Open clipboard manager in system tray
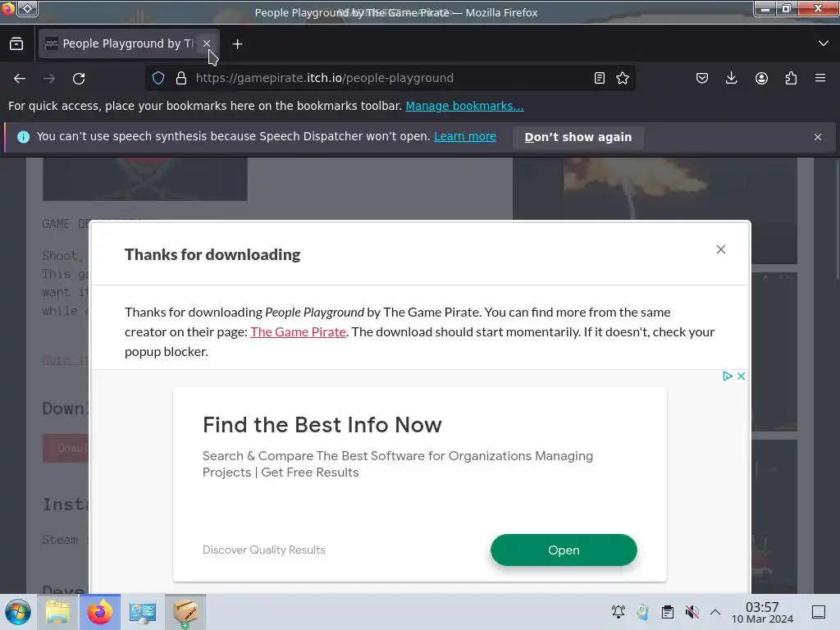The image size is (840, 630). point(668,612)
